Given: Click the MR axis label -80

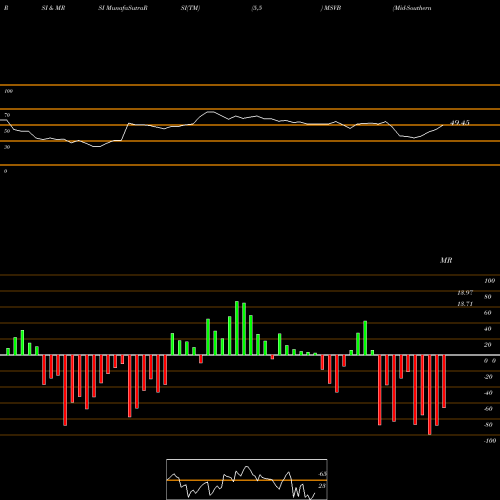Looking at the screenshot, I should tap(488, 425).
